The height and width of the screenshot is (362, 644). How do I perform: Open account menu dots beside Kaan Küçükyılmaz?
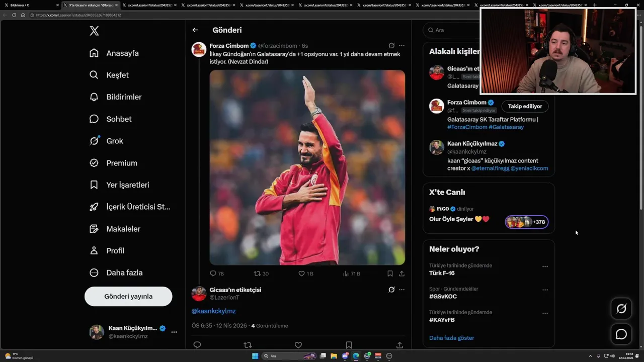point(174,332)
